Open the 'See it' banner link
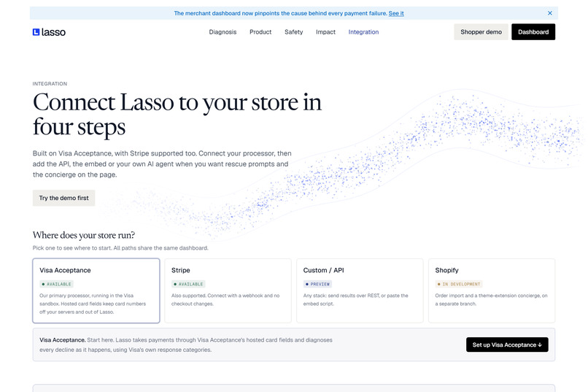 click(x=396, y=13)
